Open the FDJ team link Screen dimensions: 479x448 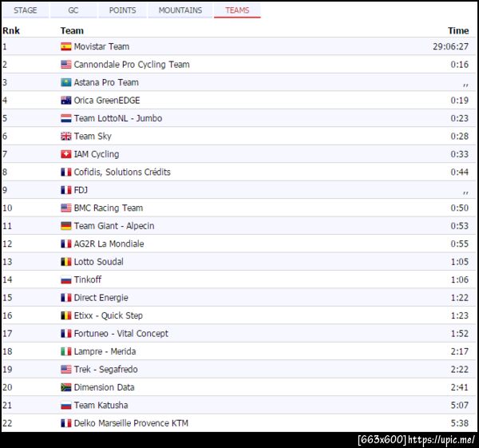(x=81, y=190)
